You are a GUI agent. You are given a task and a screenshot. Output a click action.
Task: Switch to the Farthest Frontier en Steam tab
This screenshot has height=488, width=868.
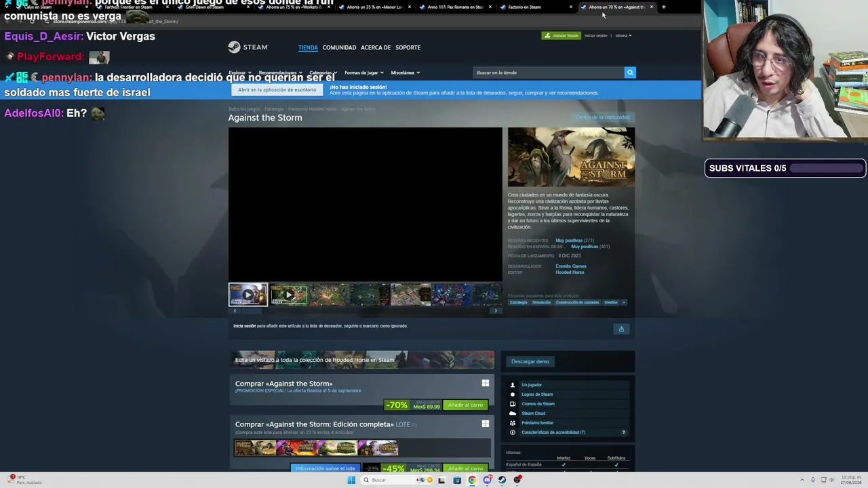(x=133, y=7)
